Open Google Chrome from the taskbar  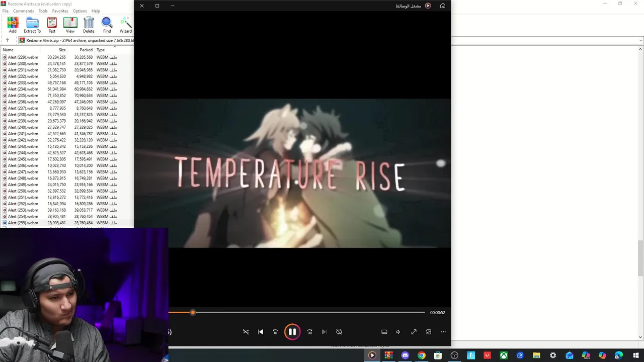click(x=422, y=355)
